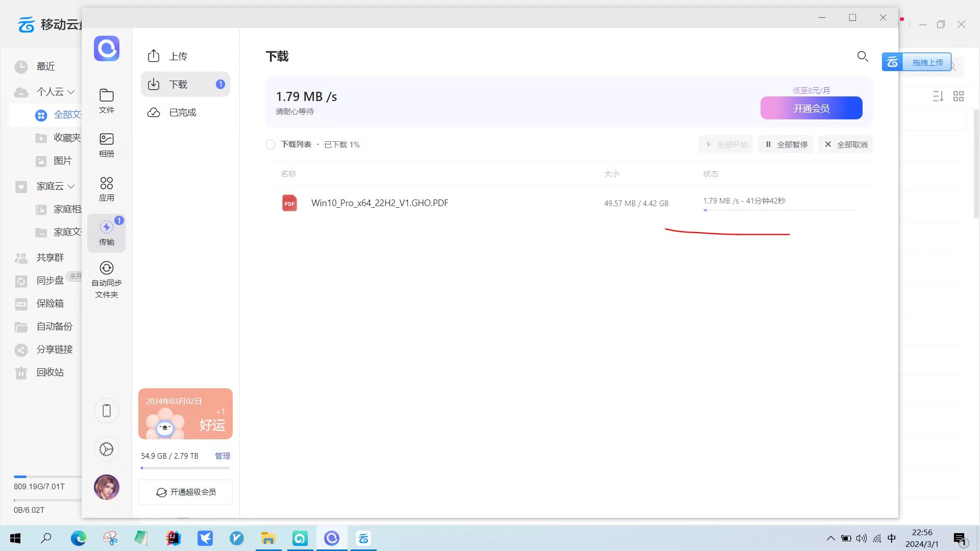Click the sort order icon in 移动云盘 window

coord(938,96)
